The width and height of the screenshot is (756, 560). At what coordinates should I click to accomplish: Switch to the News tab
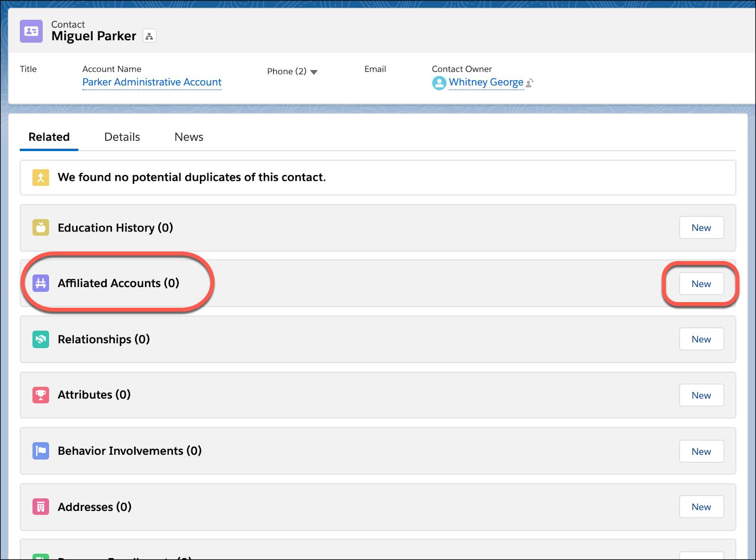189,137
